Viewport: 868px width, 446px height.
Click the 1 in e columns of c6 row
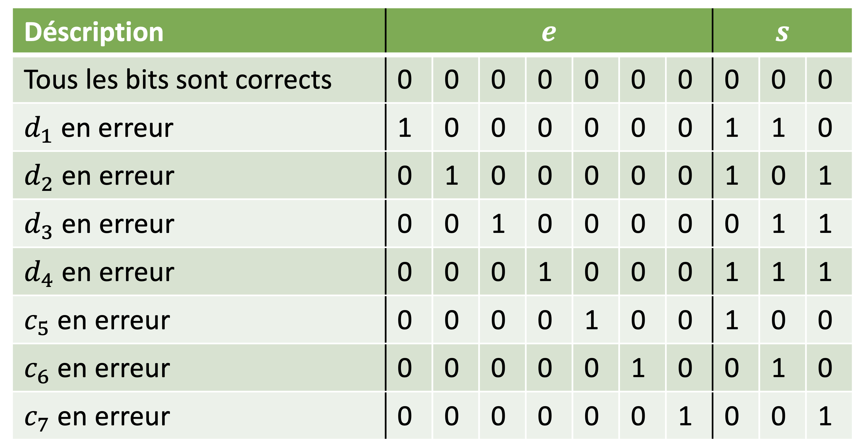click(638, 368)
